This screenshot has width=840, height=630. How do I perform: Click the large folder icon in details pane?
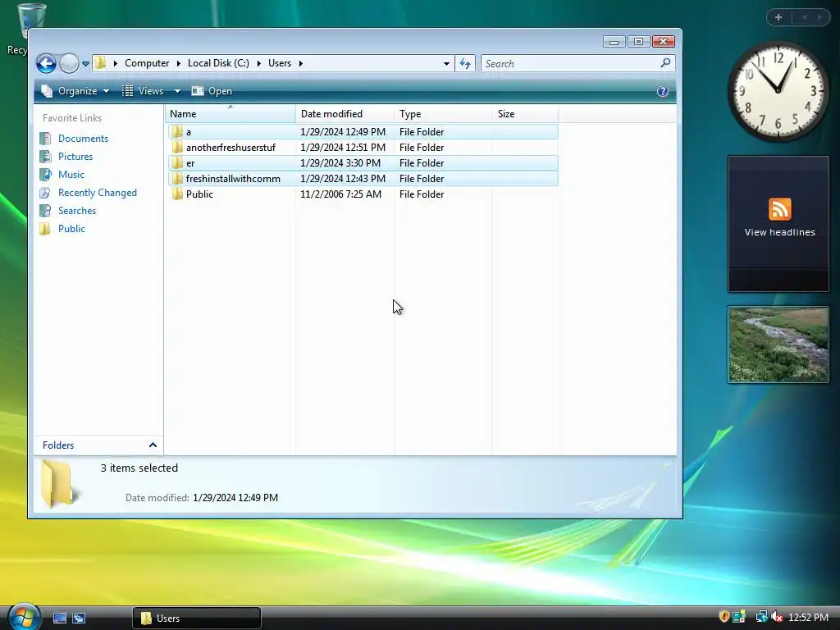tap(58, 483)
